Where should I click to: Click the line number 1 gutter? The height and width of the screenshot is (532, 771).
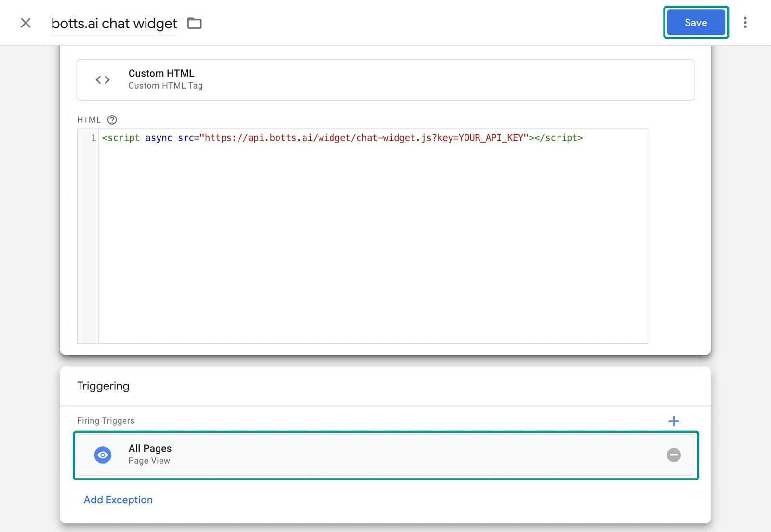click(93, 138)
